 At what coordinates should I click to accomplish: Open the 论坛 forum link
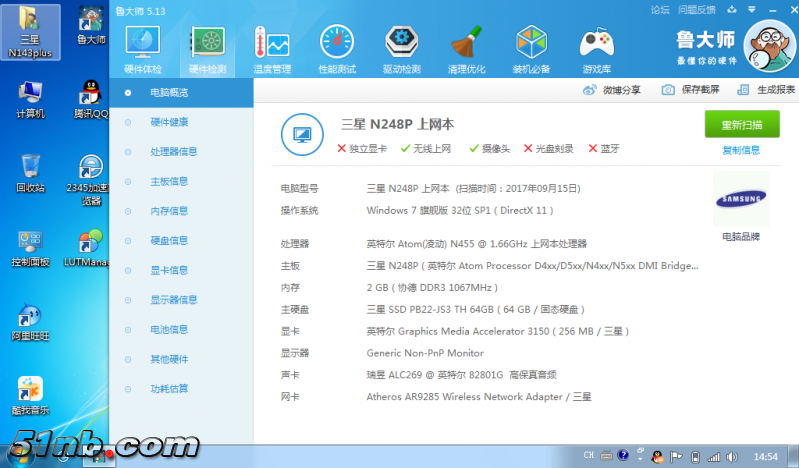coord(660,10)
